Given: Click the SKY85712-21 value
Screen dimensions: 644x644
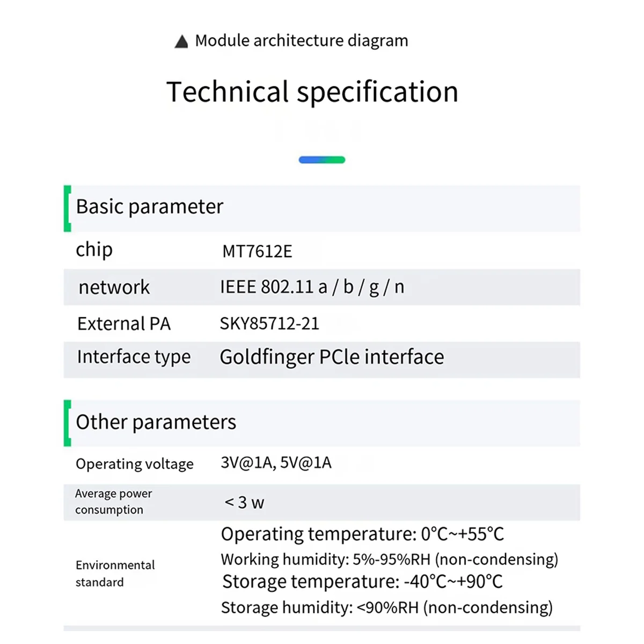Looking at the screenshot, I should [269, 324].
